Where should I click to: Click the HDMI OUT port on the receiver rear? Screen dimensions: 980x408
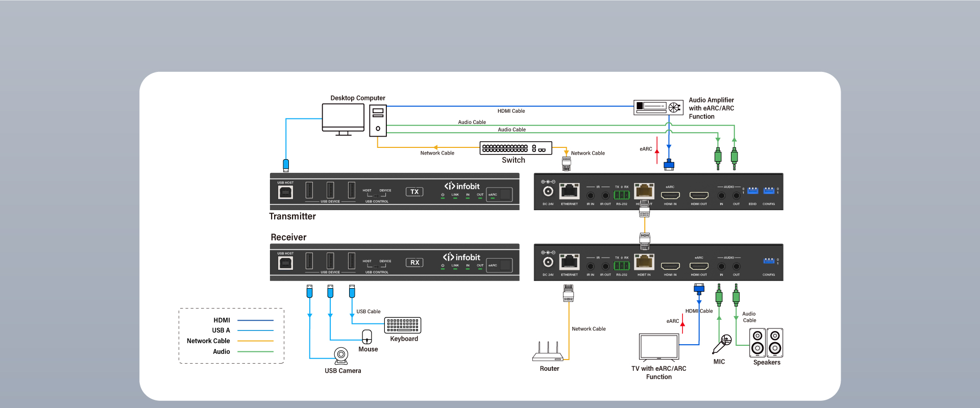[x=699, y=266]
